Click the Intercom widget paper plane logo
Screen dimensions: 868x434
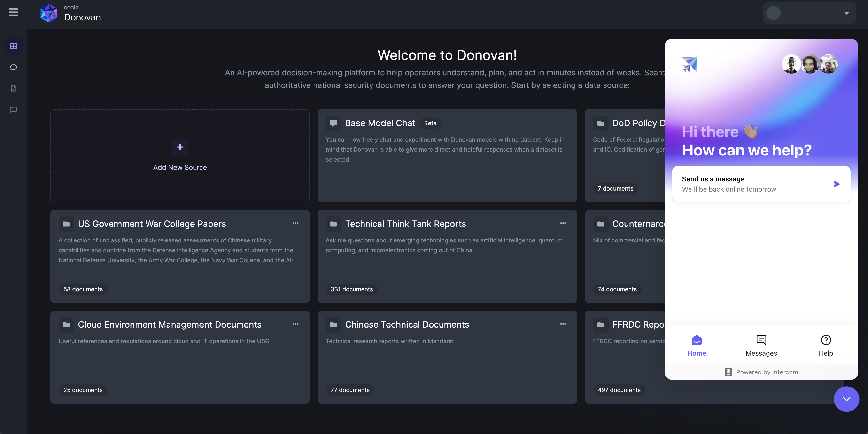(x=690, y=65)
